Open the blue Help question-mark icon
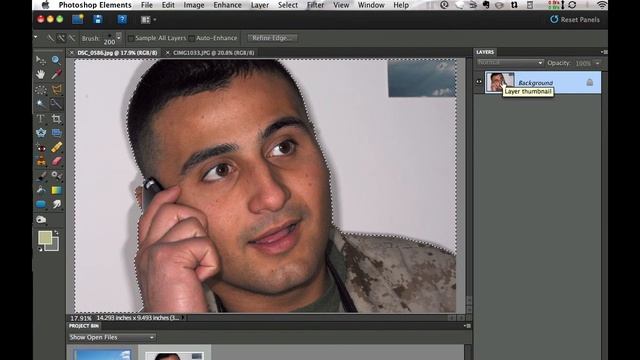This screenshot has width=640, height=360. click(x=122, y=19)
